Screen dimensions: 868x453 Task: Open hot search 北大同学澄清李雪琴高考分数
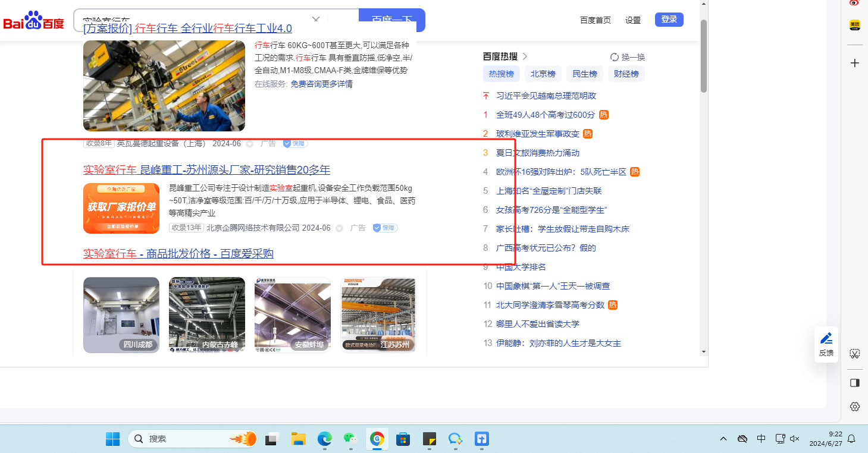click(550, 305)
